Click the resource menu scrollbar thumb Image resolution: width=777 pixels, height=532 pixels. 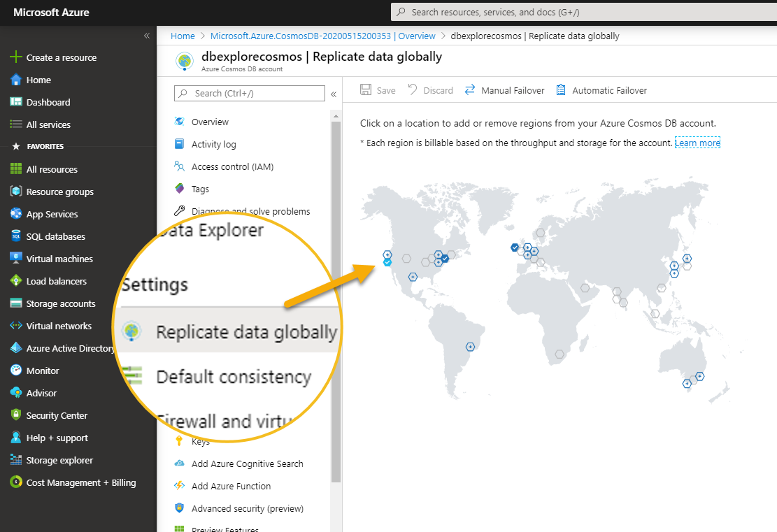(x=336, y=301)
